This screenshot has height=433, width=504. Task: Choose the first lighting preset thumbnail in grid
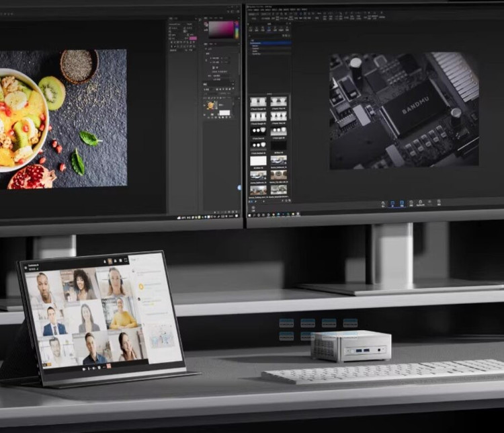259,102
